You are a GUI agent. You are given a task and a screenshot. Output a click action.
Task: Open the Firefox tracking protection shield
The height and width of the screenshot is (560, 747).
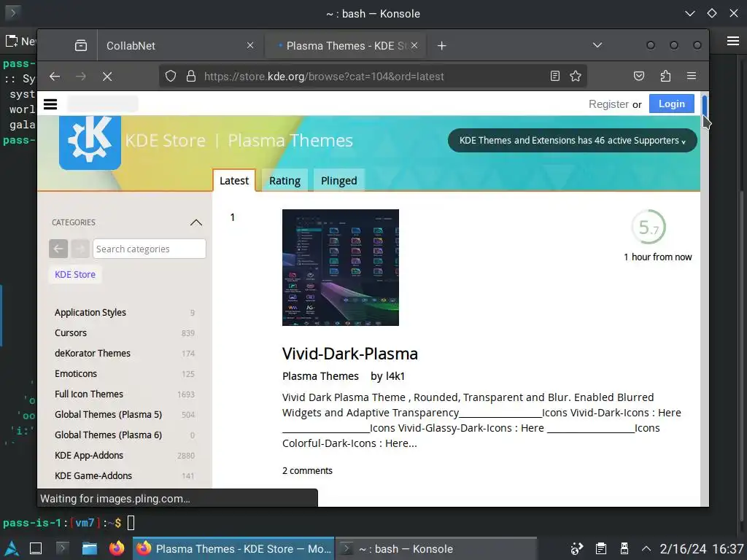171,76
